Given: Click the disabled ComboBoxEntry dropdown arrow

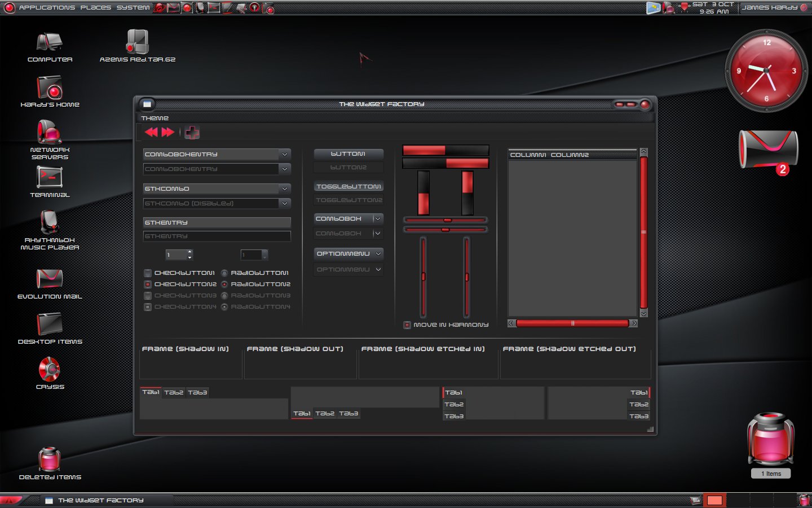Looking at the screenshot, I should [x=285, y=169].
